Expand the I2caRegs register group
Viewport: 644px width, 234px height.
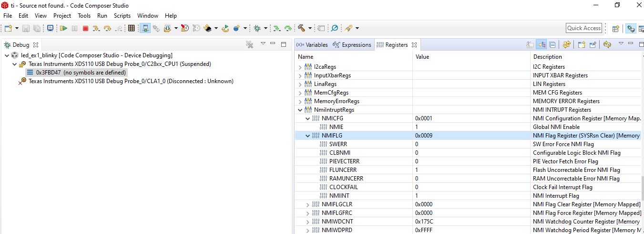click(300, 67)
